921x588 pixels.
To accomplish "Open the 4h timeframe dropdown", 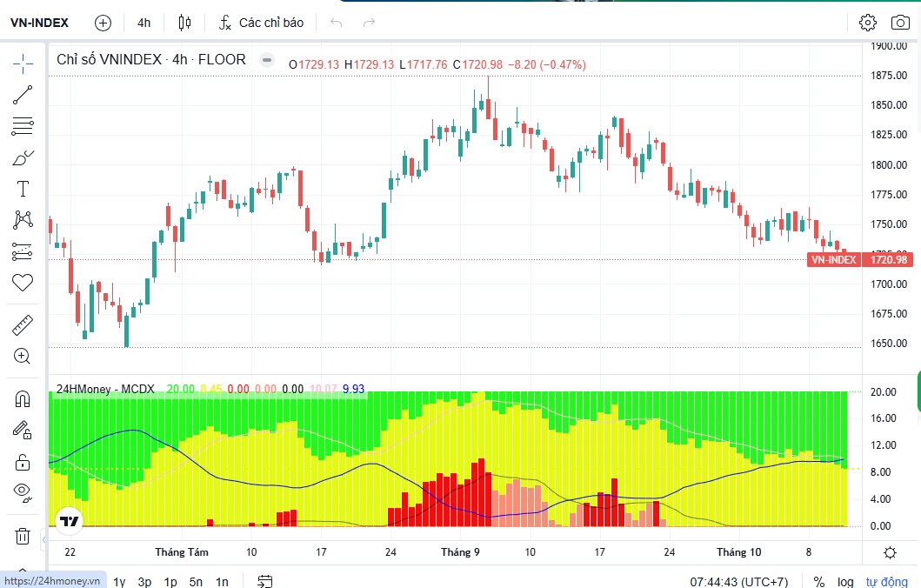I will [143, 23].
